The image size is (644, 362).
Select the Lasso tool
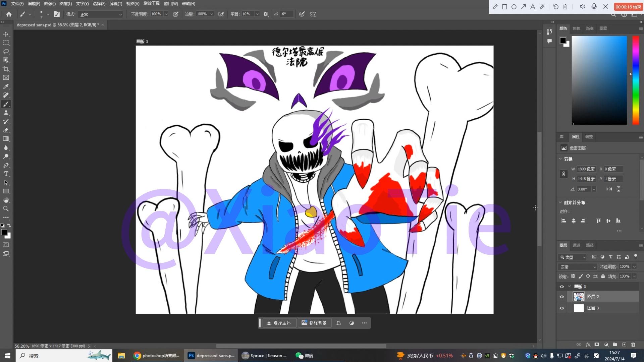(x=6, y=52)
